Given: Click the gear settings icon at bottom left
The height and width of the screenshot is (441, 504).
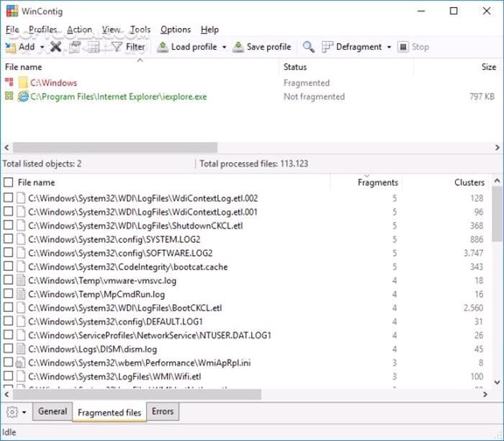Looking at the screenshot, I should pos(12,412).
